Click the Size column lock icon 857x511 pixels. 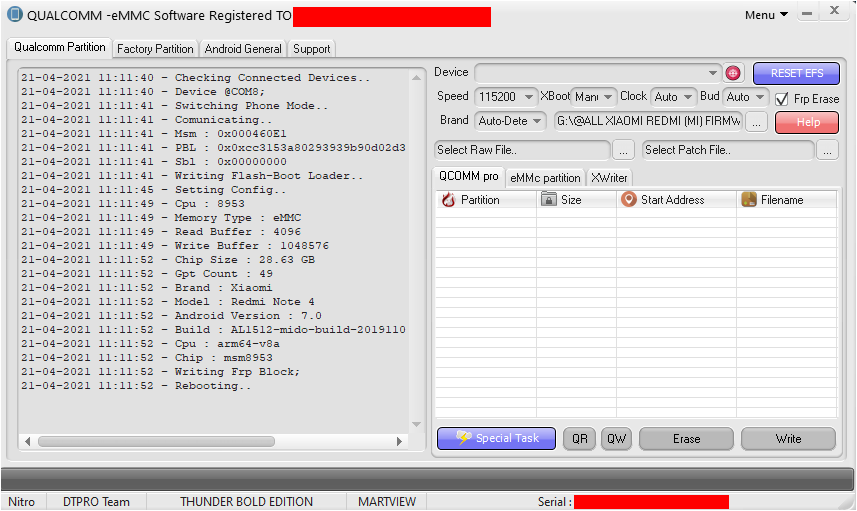coord(548,199)
